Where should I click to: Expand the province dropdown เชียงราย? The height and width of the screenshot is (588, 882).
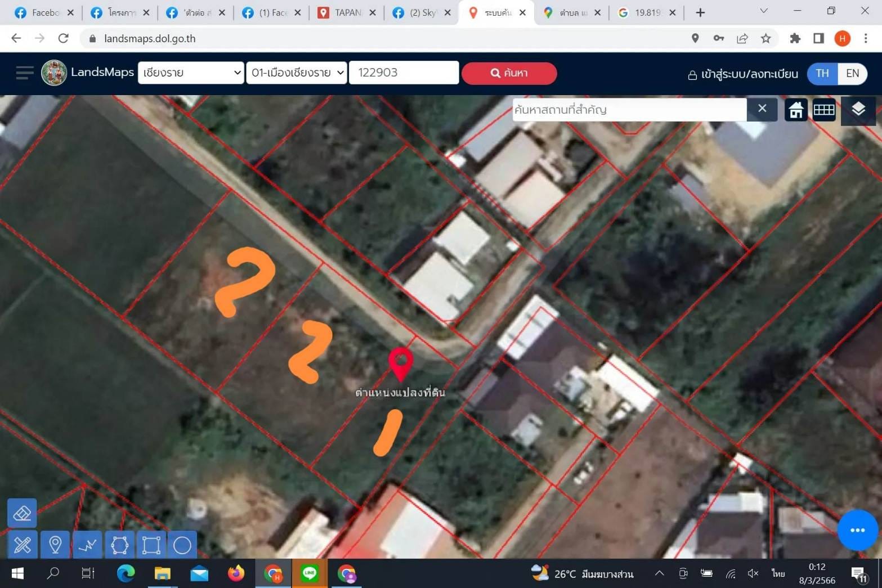tap(191, 73)
